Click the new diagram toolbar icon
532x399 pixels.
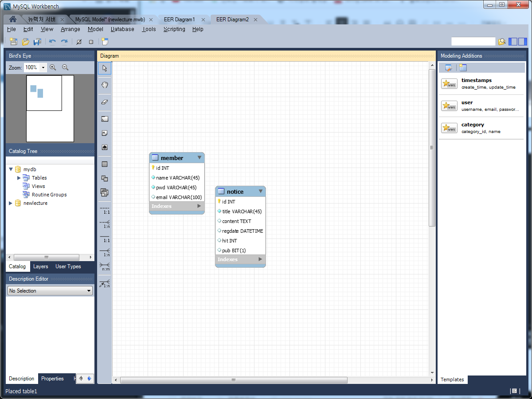(x=105, y=42)
